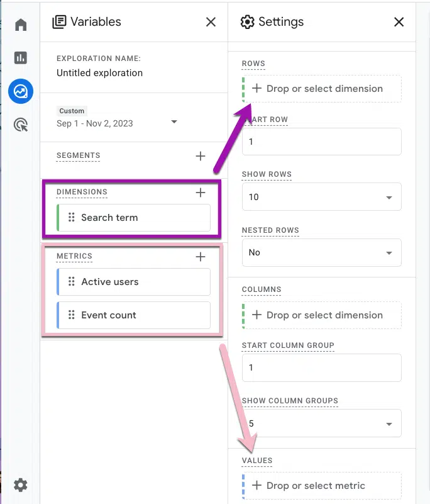Click the Start Row input field
This screenshot has height=504, width=430.
pyautogui.click(x=322, y=142)
